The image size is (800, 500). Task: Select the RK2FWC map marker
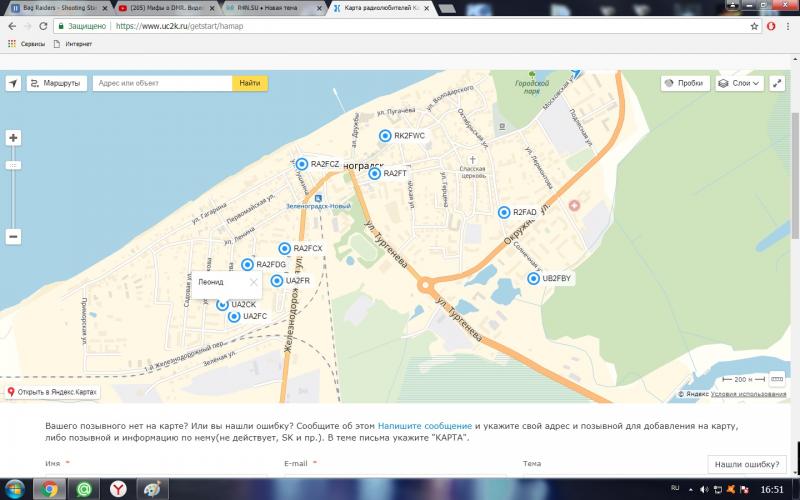coord(385,135)
